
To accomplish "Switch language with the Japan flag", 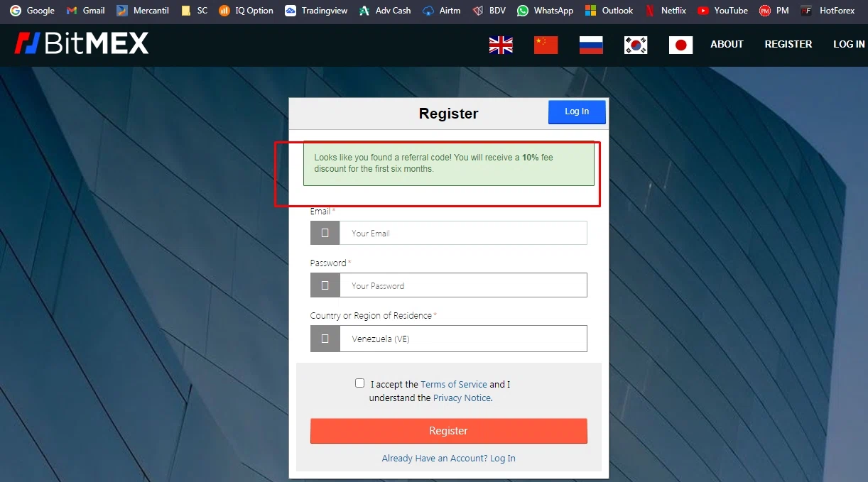I will pos(680,45).
